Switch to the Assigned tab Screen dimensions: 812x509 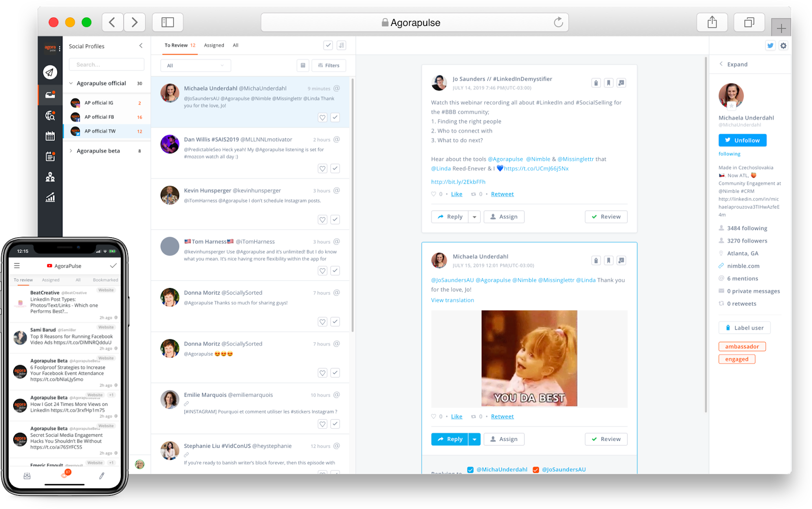point(214,45)
